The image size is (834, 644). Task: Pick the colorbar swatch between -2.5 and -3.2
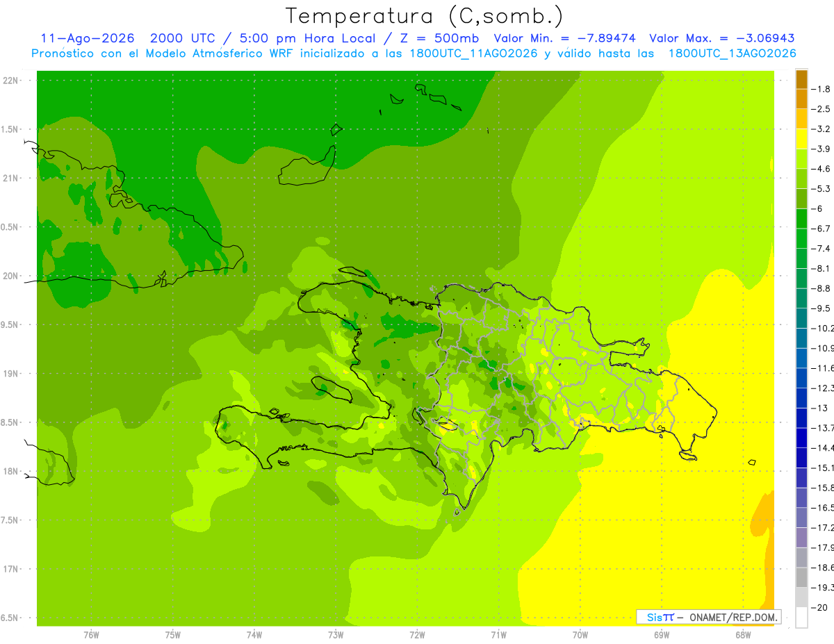pos(801,119)
